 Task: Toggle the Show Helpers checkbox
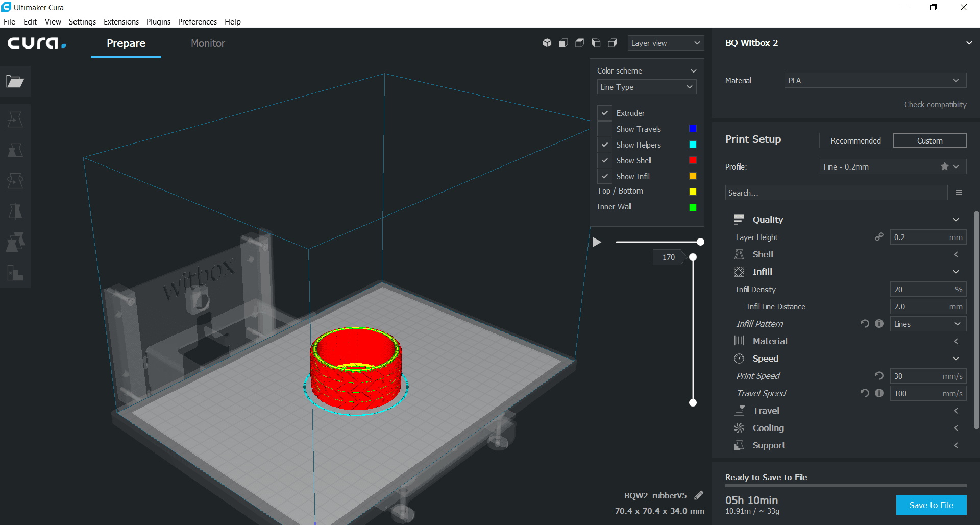point(605,145)
